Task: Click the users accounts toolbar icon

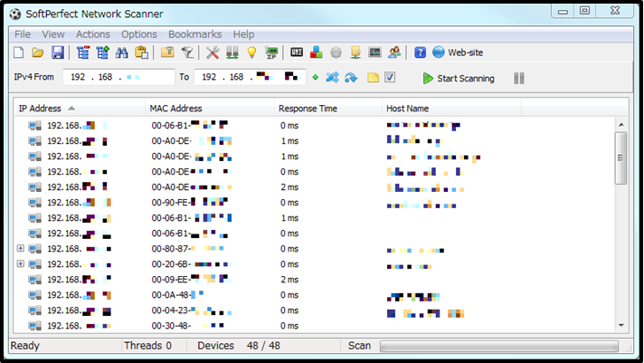Action: click(x=394, y=53)
